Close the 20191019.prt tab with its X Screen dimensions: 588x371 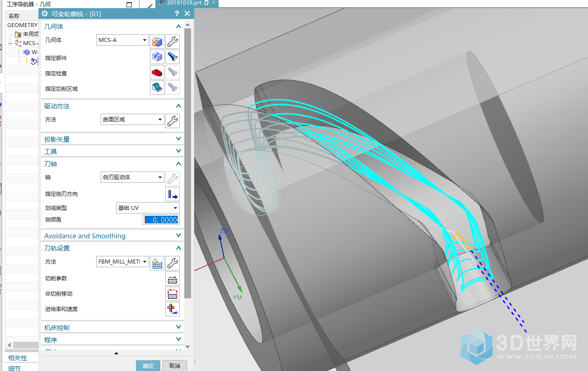click(214, 3)
